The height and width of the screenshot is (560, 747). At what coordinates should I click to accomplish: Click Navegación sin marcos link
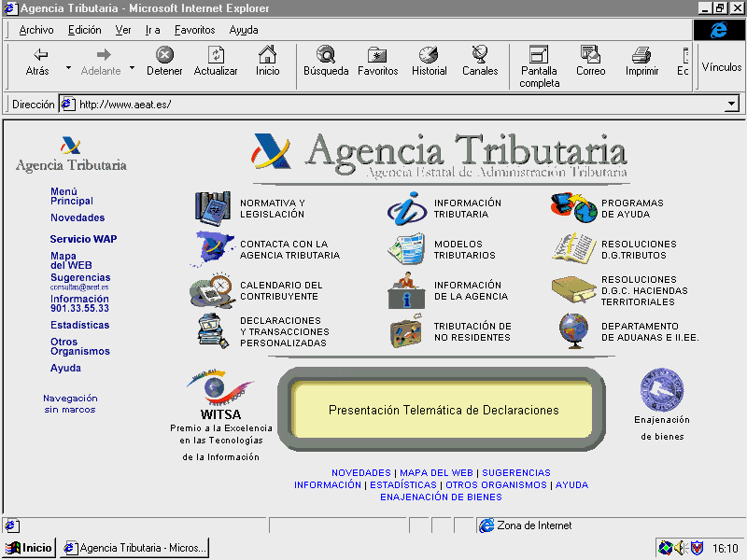click(x=70, y=404)
